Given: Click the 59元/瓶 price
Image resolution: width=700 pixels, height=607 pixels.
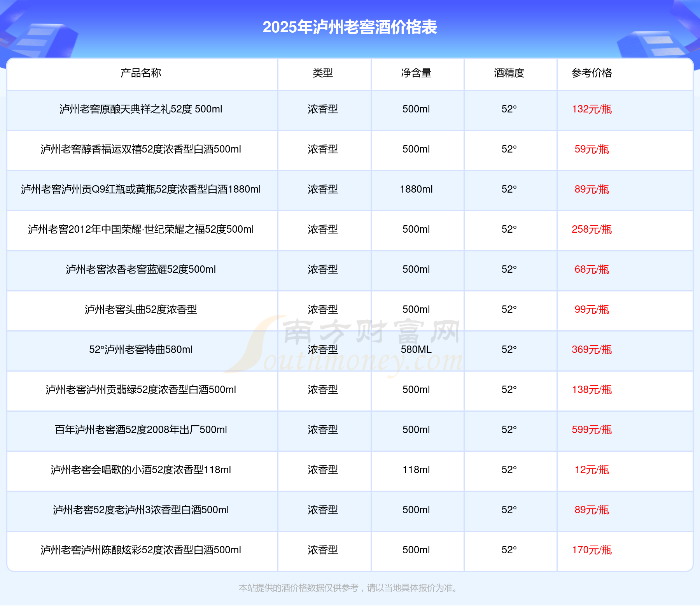Looking at the screenshot, I should click(x=592, y=149).
